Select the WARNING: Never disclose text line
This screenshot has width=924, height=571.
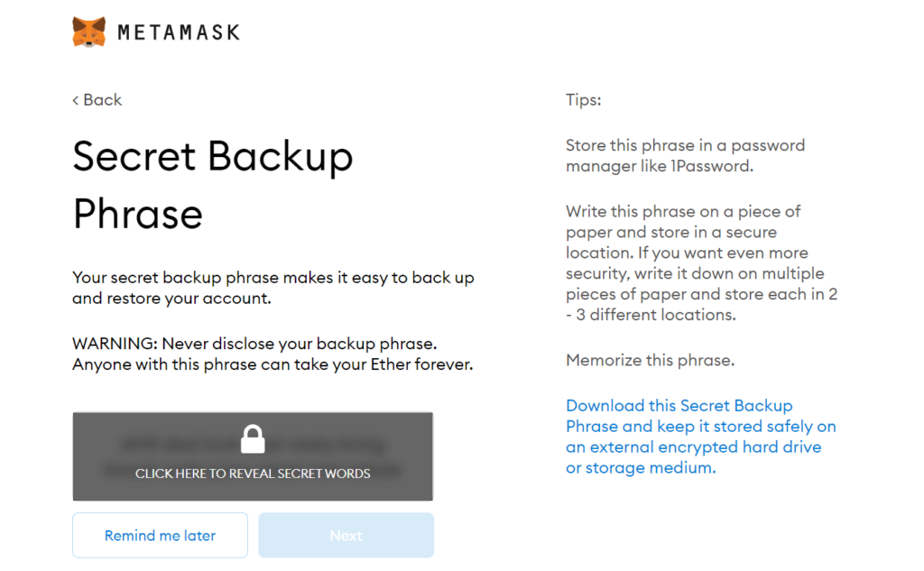pos(254,344)
